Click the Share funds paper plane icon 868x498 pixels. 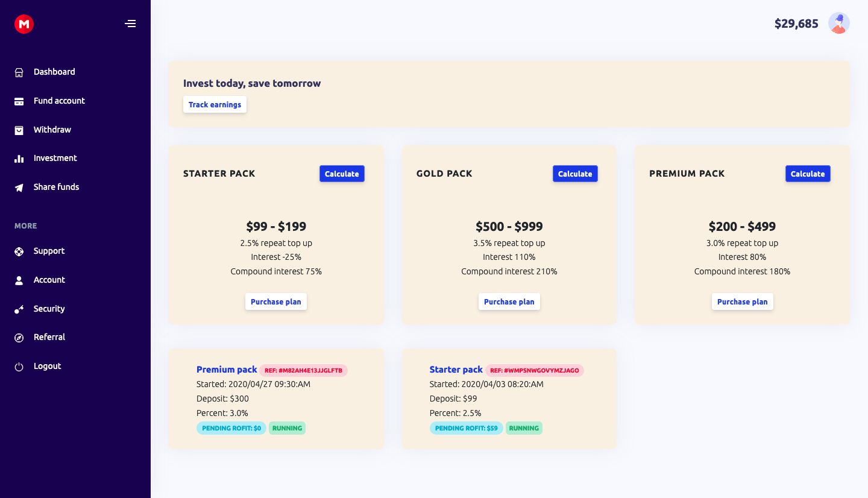tap(19, 188)
